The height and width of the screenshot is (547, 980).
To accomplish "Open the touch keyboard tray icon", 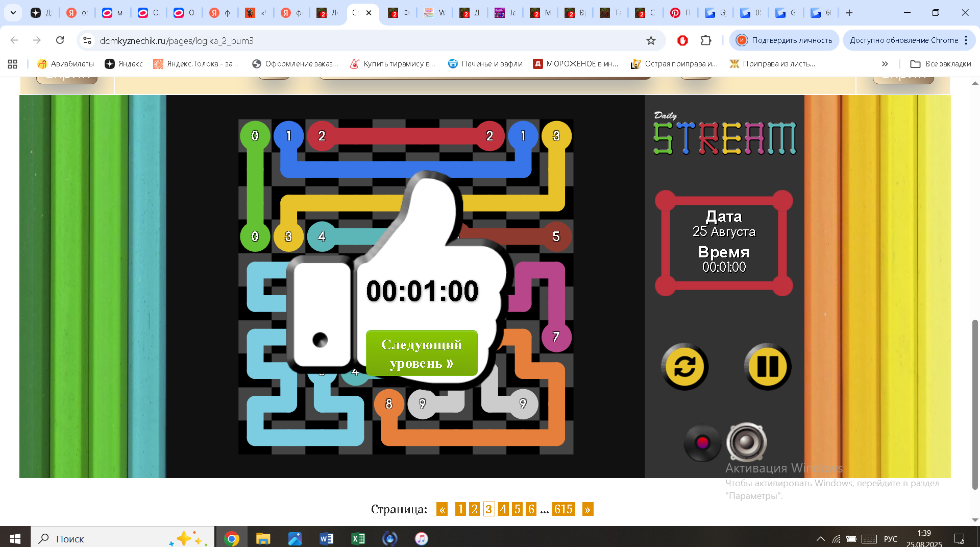I will 869,539.
